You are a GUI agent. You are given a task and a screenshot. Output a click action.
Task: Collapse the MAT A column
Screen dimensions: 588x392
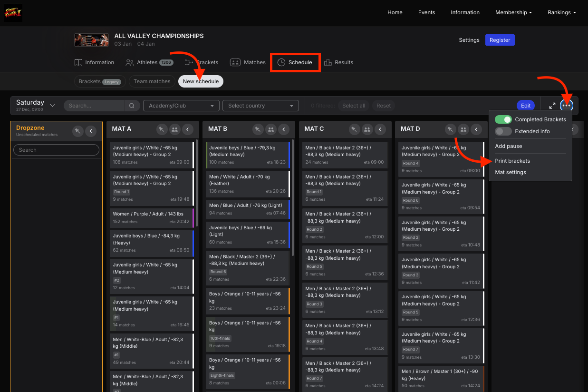coord(188,129)
